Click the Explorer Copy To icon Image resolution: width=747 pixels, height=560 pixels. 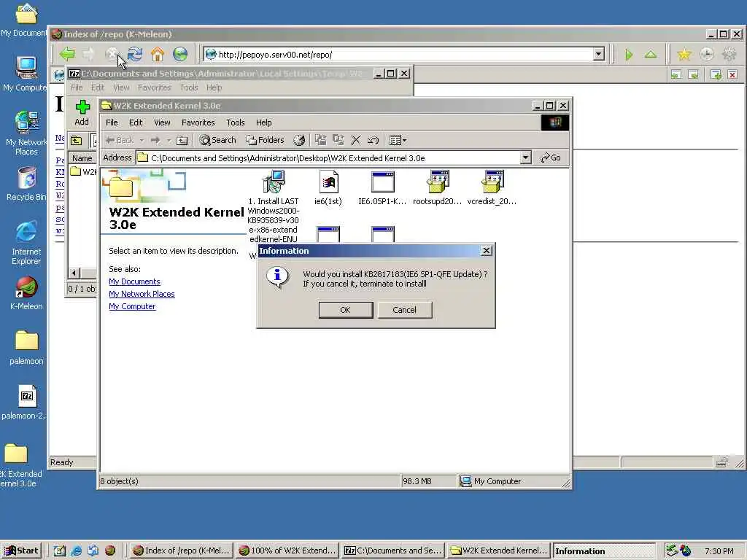pos(338,140)
